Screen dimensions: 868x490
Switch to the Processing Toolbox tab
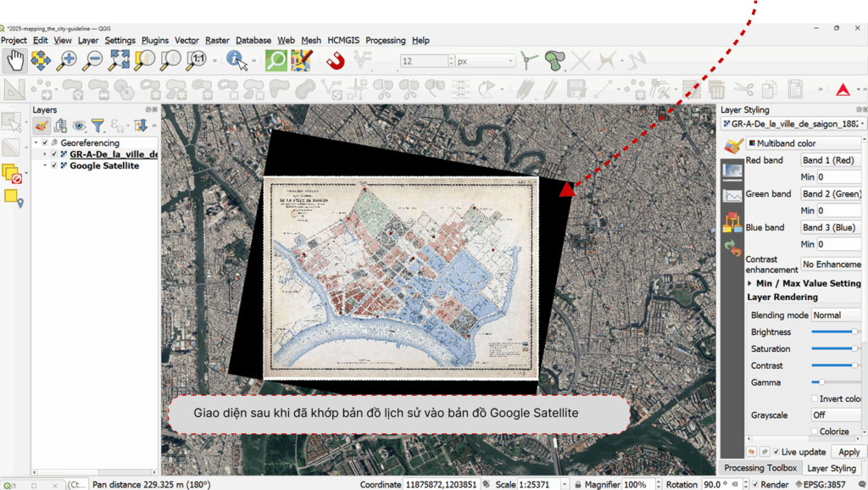point(760,468)
